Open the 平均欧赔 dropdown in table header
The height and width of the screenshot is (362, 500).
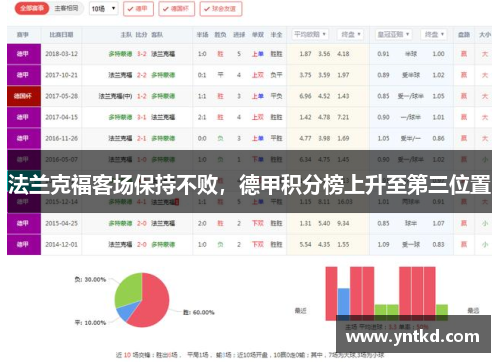(x=310, y=34)
